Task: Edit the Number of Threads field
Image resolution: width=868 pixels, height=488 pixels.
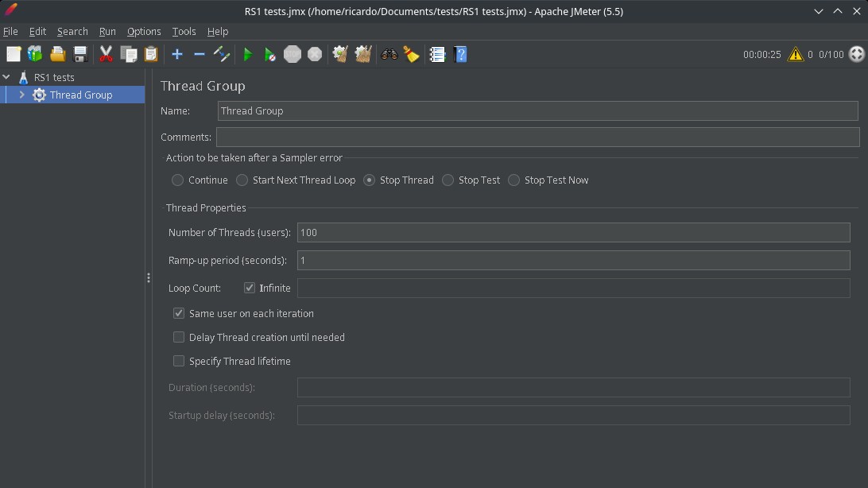Action: (x=574, y=232)
